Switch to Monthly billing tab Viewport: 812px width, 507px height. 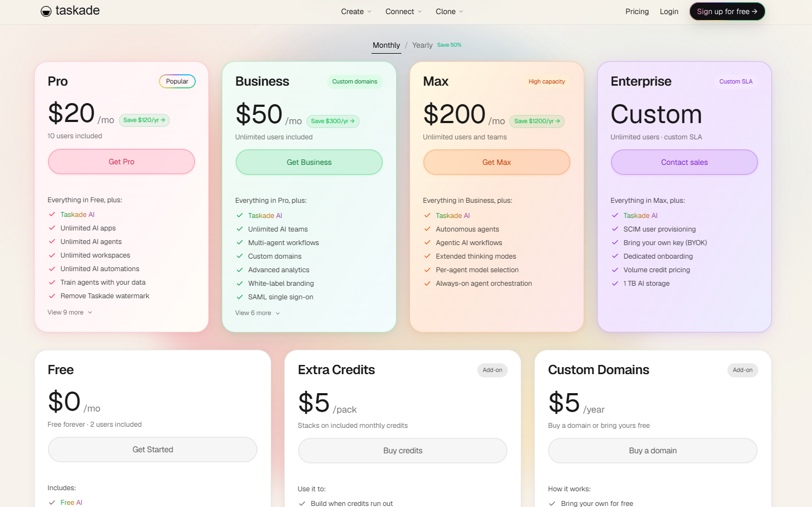click(x=386, y=45)
